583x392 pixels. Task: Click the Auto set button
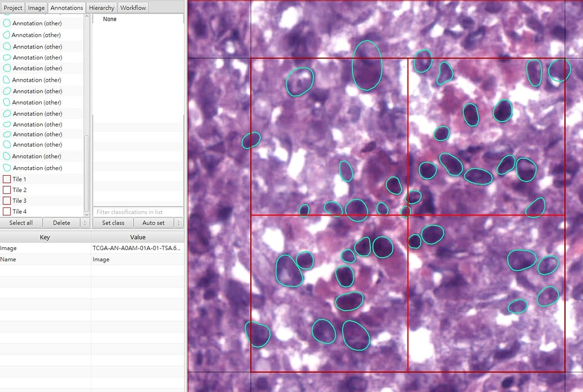pyautogui.click(x=153, y=222)
